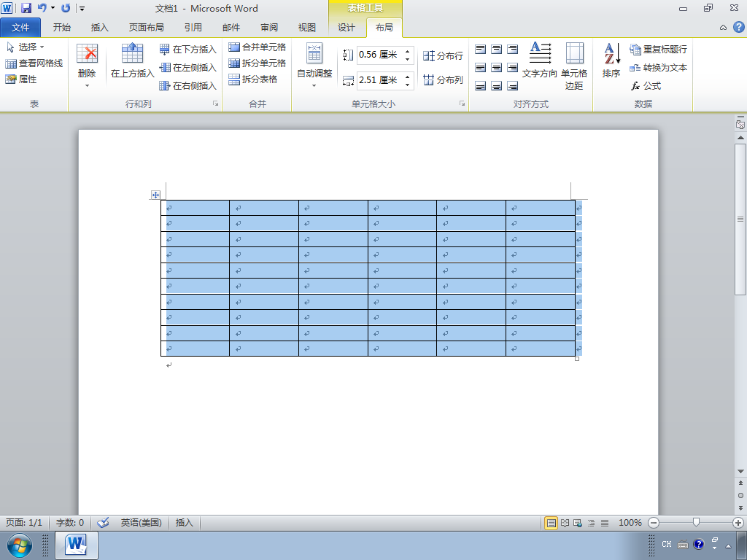Switch to full screen reading view
Viewport: 747px width, 560px height.
point(565,523)
